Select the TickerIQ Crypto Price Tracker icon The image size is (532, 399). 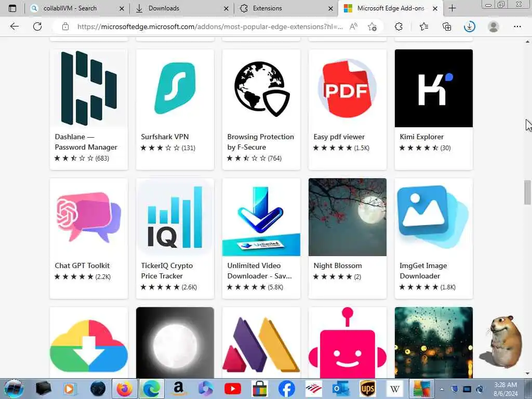pyautogui.click(x=175, y=217)
